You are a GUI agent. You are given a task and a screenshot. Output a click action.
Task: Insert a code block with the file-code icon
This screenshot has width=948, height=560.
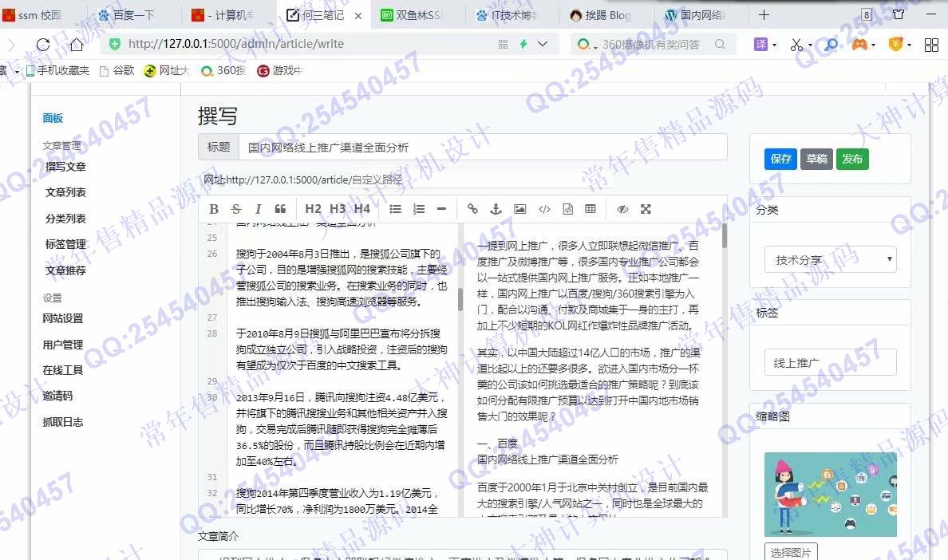567,209
